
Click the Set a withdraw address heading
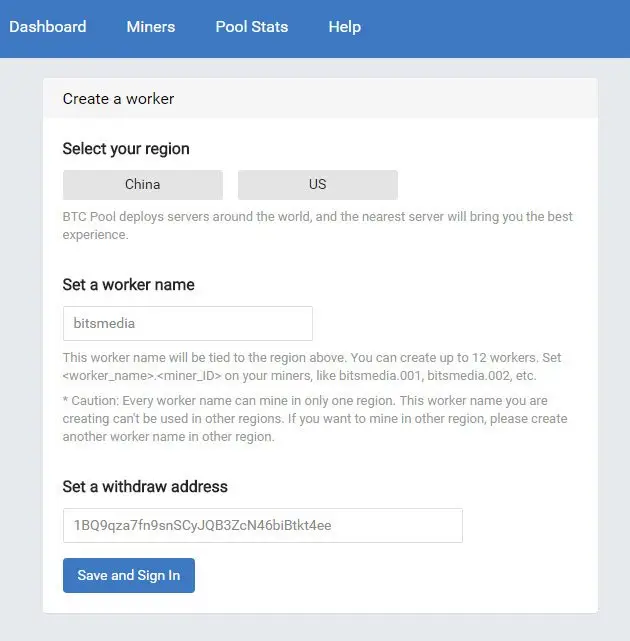point(145,486)
